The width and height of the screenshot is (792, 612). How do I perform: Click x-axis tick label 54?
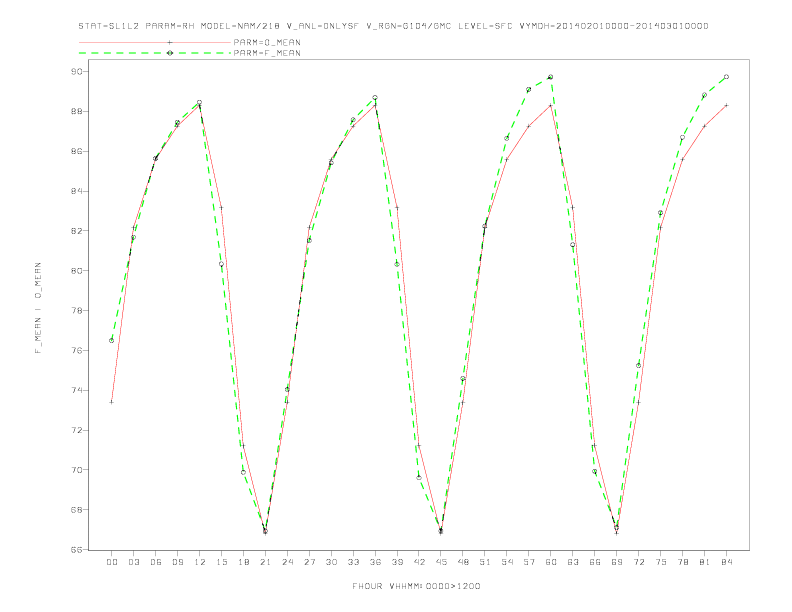(507, 562)
